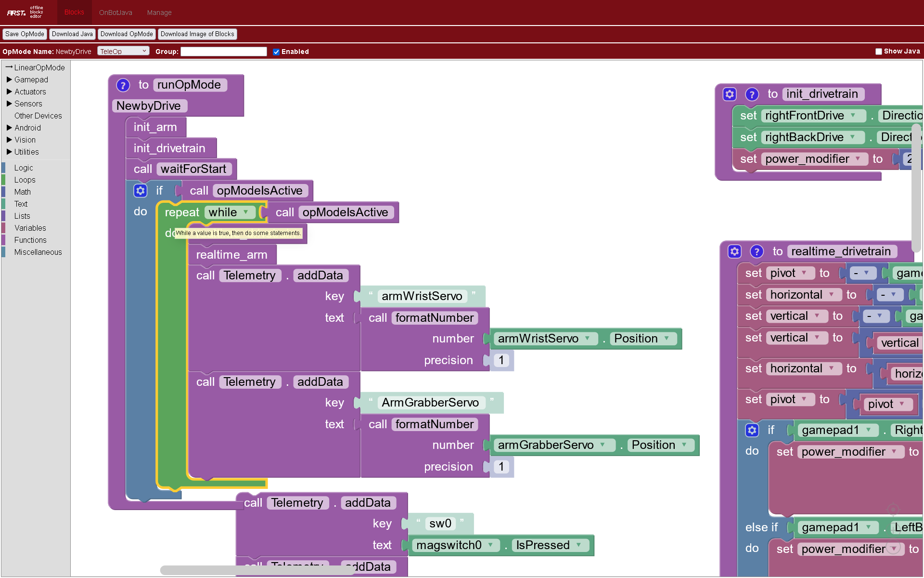Viewport: 924px width, 578px height.
Task: Expand the Actuators toolbox category
Action: tap(30, 92)
